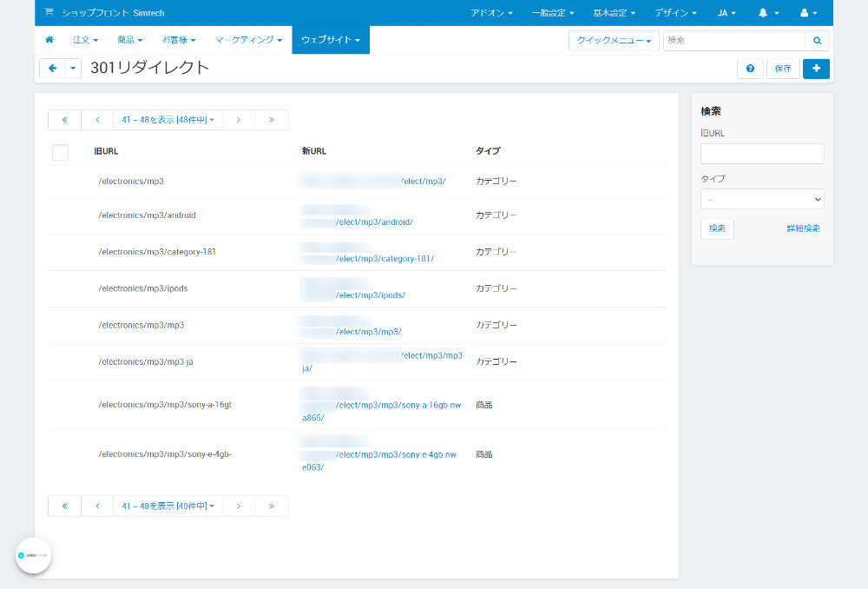Go to first page in bottom pagination
Viewport: 868px width, 589px height.
65,506
